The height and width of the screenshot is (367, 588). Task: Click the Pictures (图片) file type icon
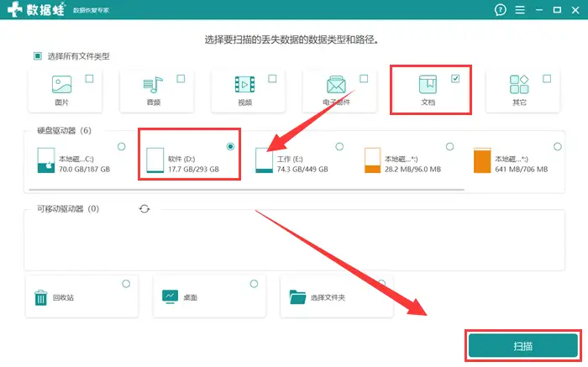(x=61, y=84)
